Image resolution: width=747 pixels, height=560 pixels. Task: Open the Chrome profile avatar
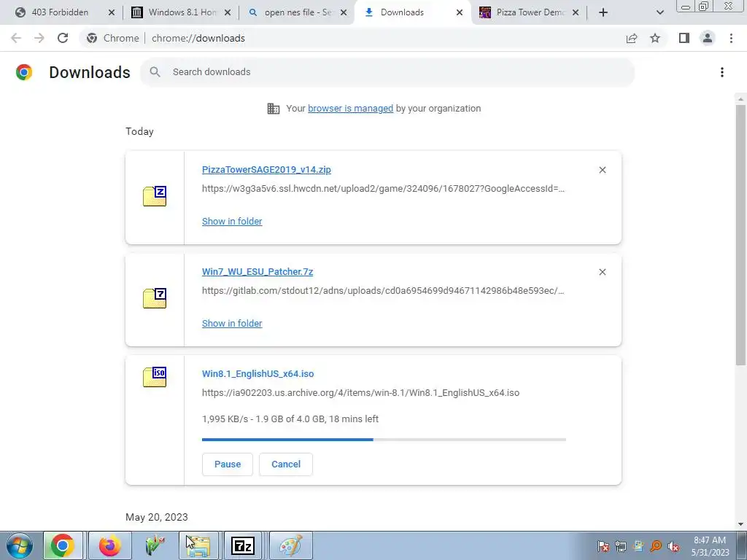click(708, 38)
